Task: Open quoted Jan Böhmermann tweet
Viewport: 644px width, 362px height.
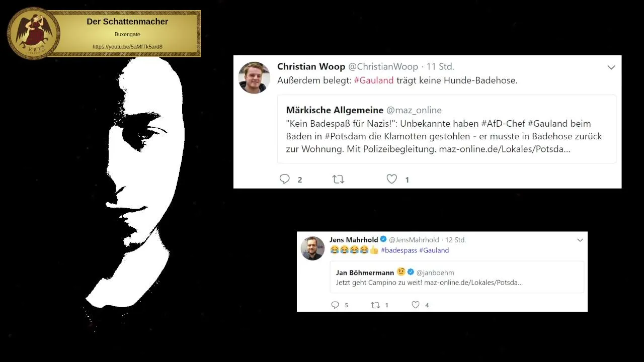Action: [x=457, y=277]
